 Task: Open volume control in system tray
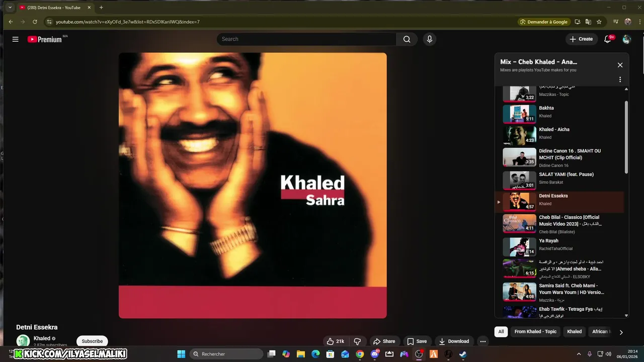608,354
